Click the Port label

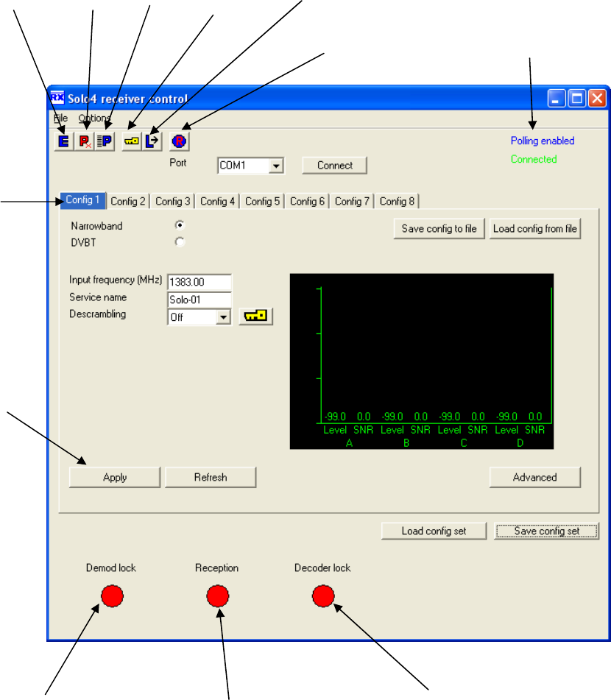[177, 163]
